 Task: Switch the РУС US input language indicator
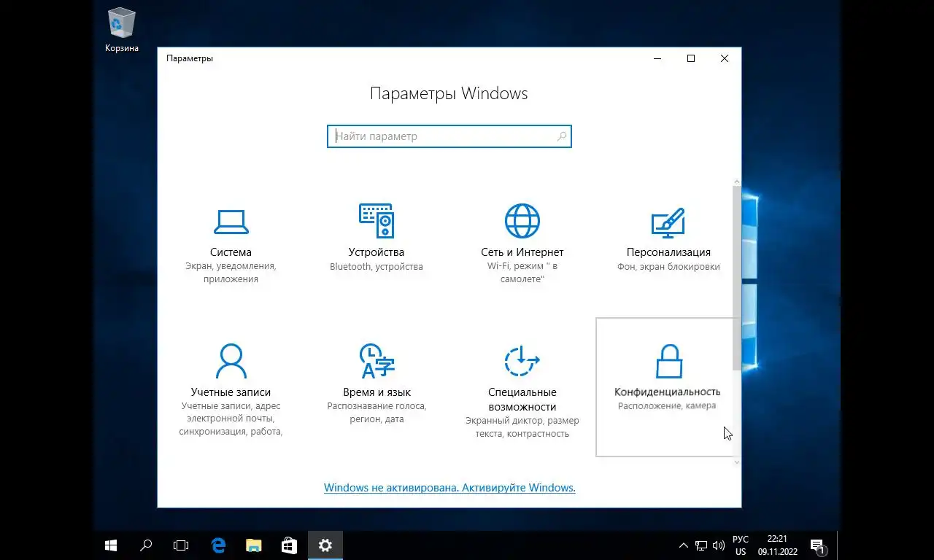click(741, 545)
